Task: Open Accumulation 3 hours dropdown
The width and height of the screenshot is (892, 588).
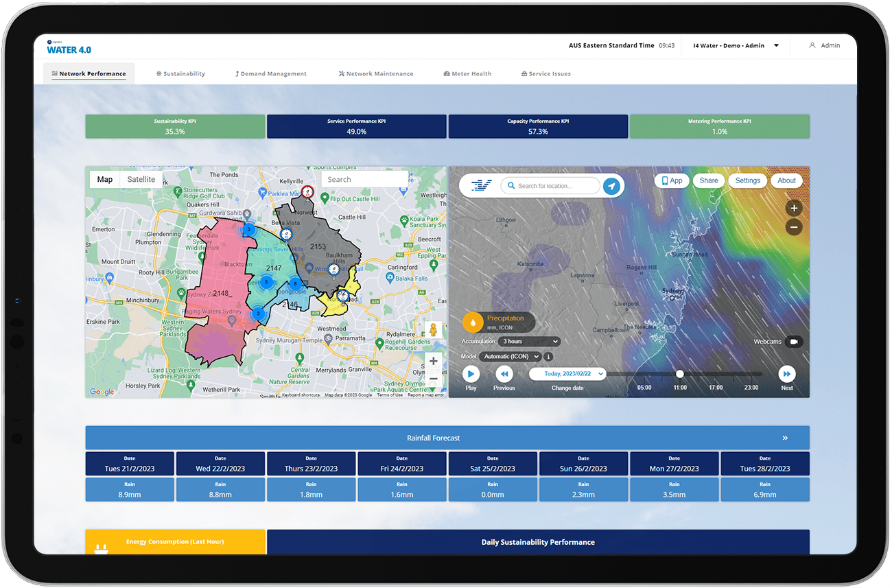Action: pyautogui.click(x=528, y=342)
